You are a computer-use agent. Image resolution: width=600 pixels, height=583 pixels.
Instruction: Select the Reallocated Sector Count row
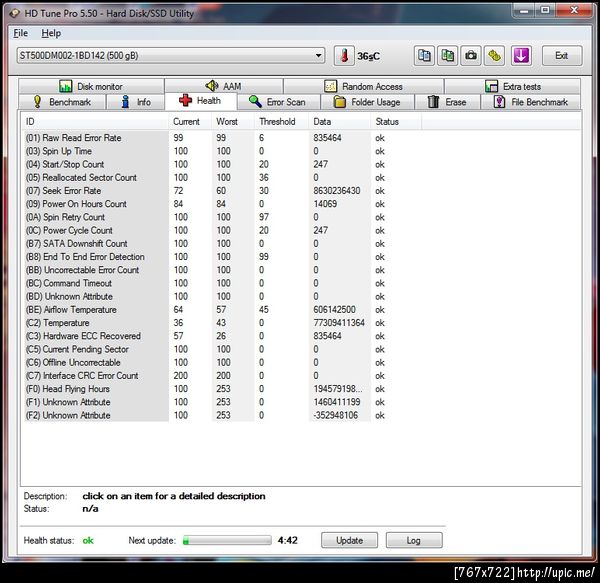pos(223,178)
